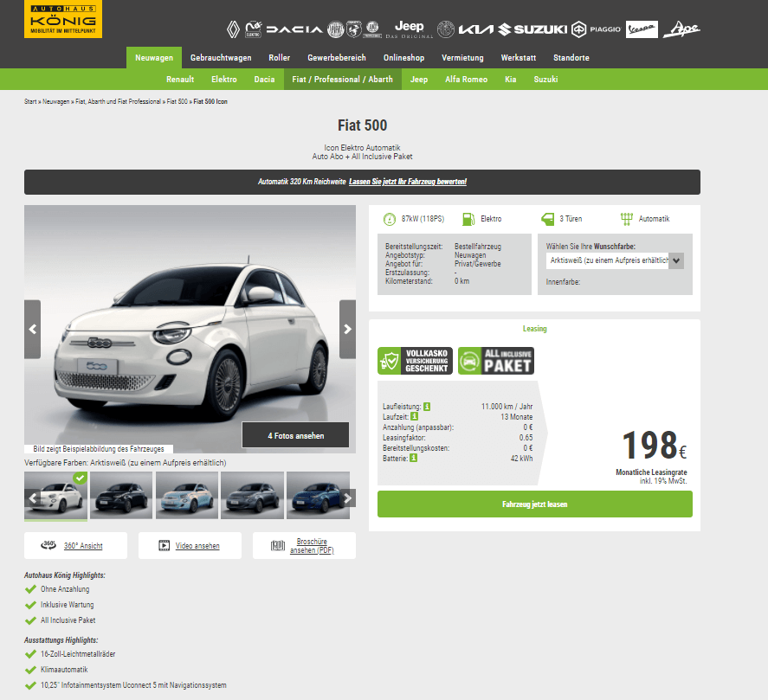Show the next main car photo
The image size is (768, 700).
(x=348, y=329)
